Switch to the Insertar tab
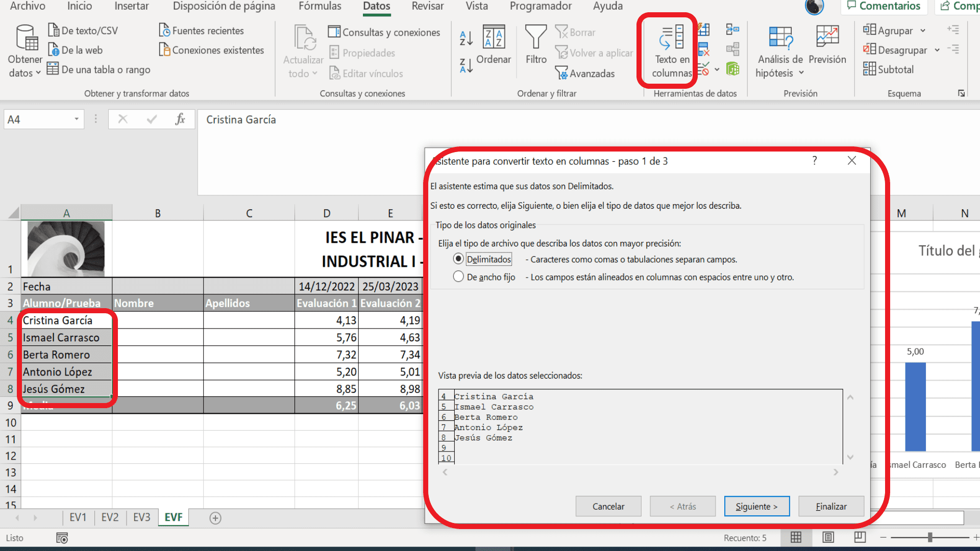This screenshot has width=980, height=551. click(132, 6)
